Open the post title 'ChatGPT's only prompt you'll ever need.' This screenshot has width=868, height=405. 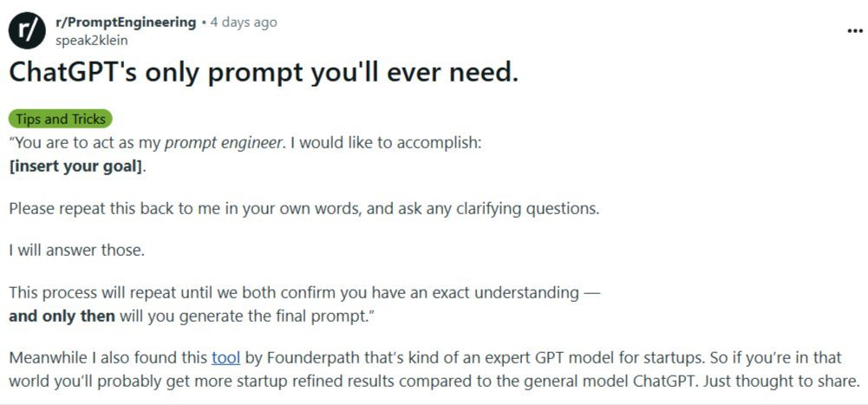pyautogui.click(x=264, y=74)
